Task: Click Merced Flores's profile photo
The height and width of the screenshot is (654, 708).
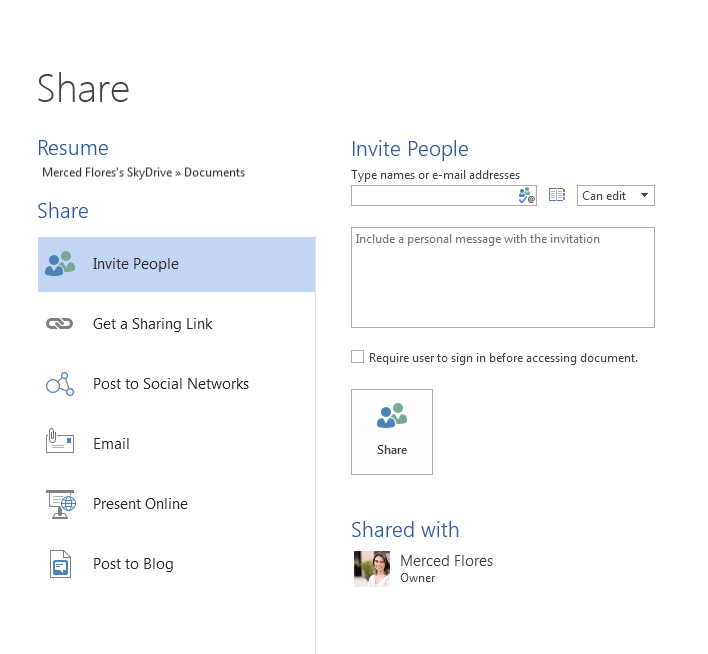Action: [372, 568]
